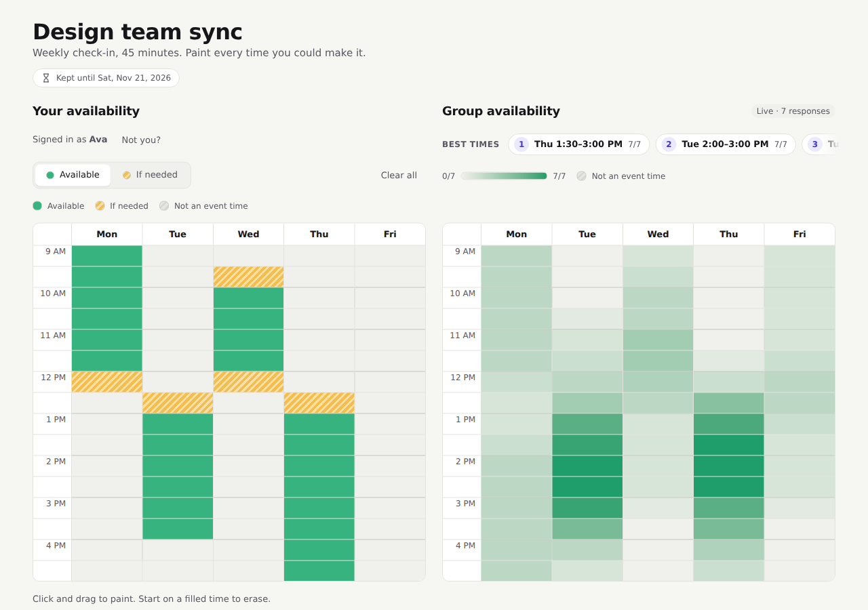Click Tuesday 12:30 PM striped slot in Your availability
Screen dimensions: 868x610
click(x=178, y=403)
